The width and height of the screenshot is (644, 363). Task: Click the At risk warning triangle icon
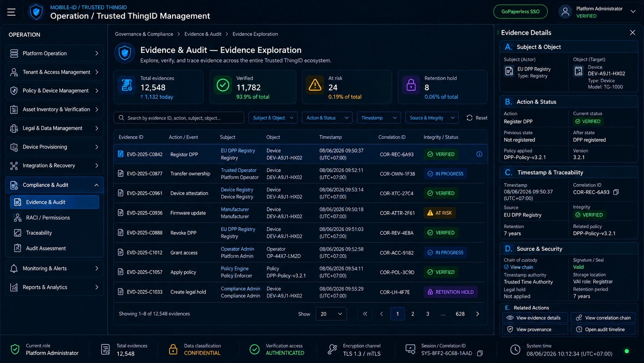315,85
